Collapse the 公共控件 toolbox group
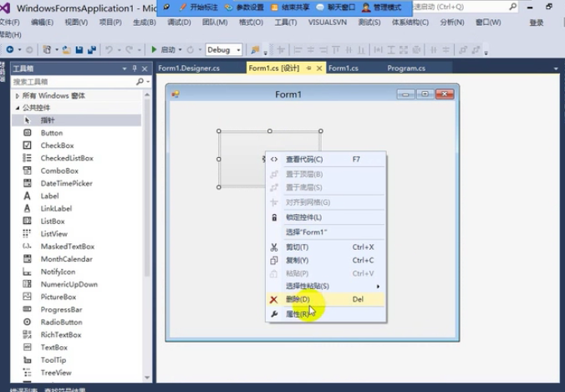 [18, 108]
